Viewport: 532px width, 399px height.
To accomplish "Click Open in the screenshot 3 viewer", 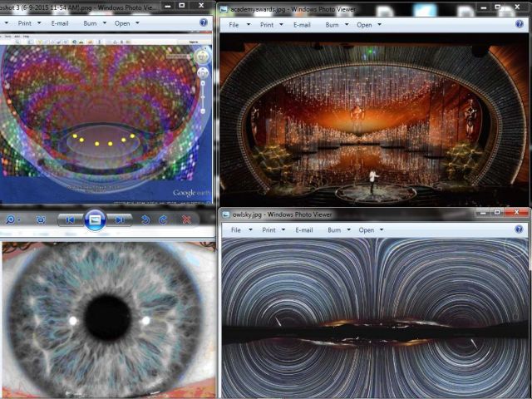I will (x=122, y=23).
